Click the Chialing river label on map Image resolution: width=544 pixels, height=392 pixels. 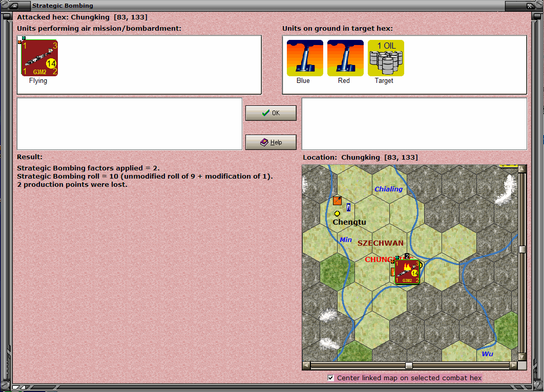point(389,189)
